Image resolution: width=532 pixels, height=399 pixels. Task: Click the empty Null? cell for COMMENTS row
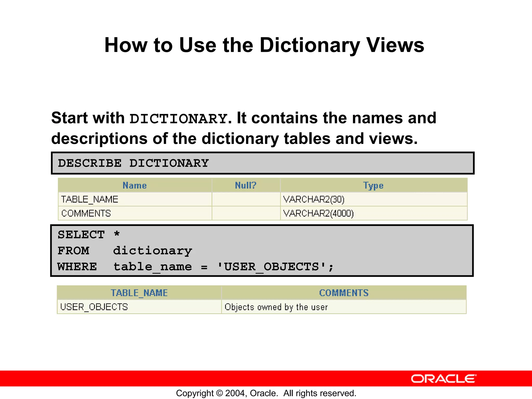tap(246, 214)
